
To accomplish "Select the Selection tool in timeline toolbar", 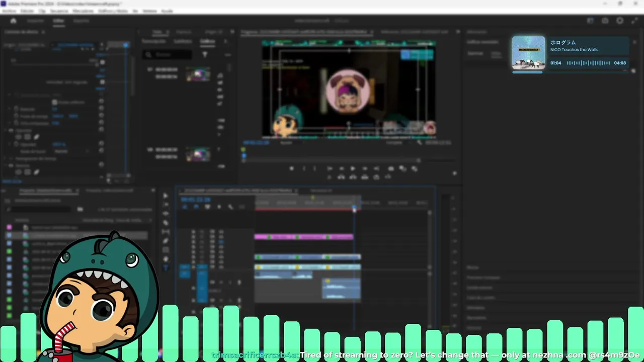I will click(x=166, y=196).
